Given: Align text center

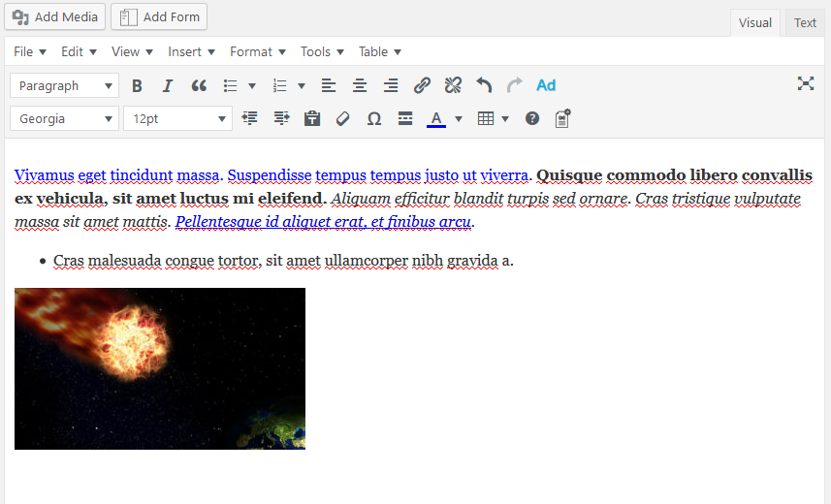Looking at the screenshot, I should 360,85.
